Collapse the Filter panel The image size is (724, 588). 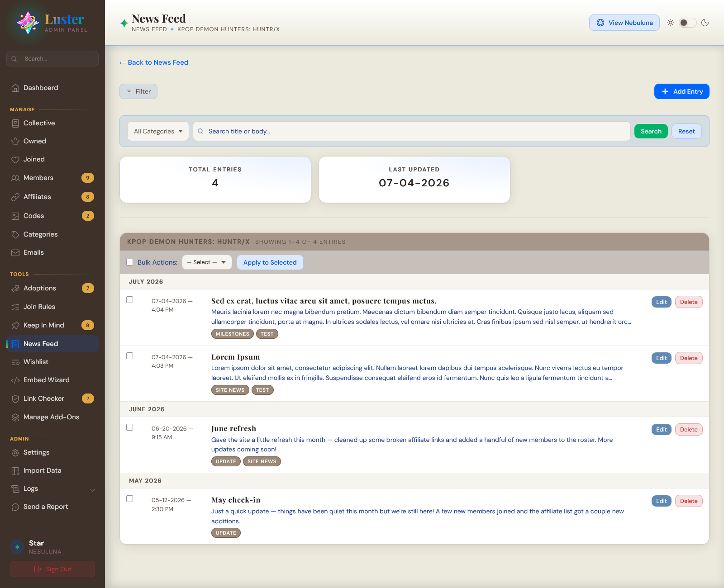[x=138, y=91]
